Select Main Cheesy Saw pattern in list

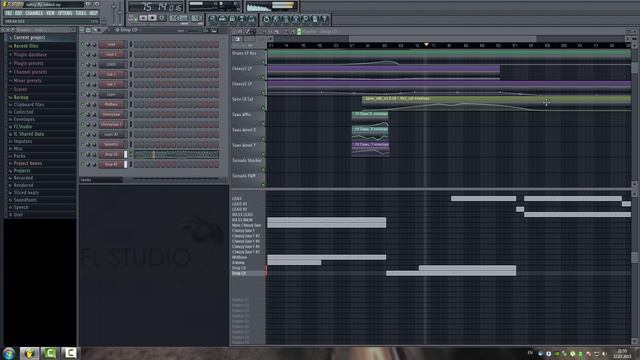246,225
